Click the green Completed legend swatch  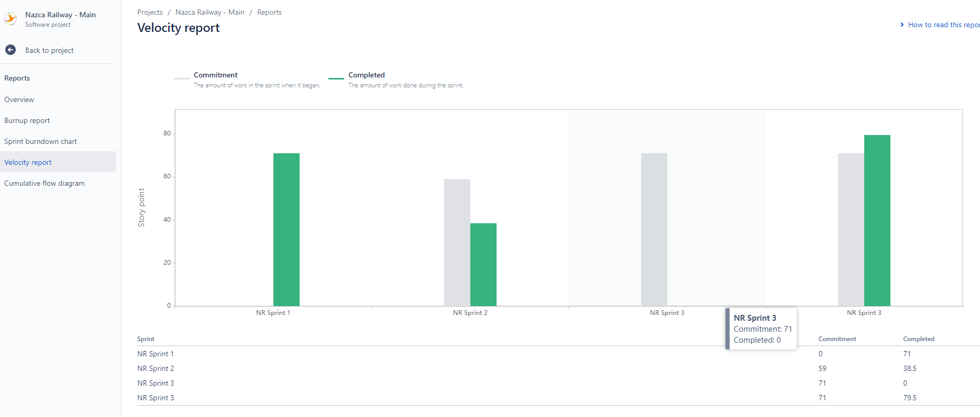(336, 78)
